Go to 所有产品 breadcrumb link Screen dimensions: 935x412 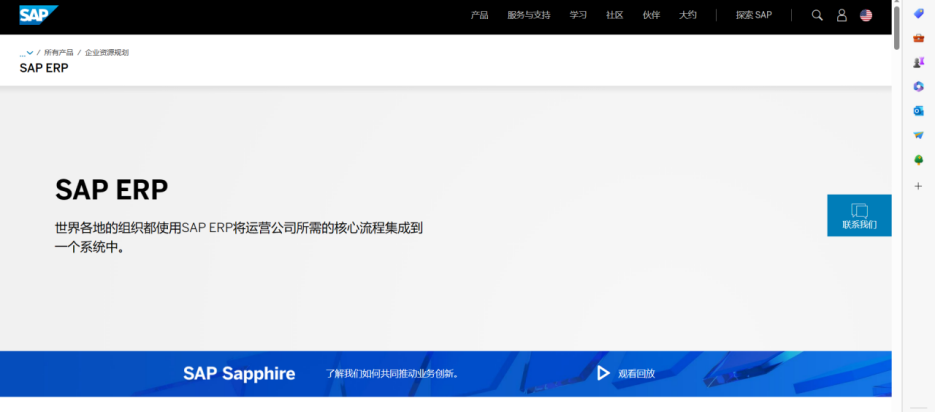(58, 52)
